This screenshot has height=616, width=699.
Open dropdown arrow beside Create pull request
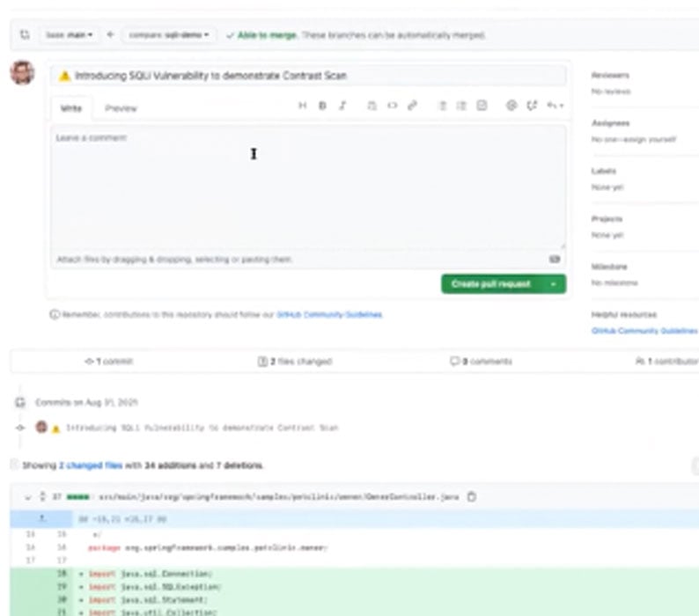[554, 284]
